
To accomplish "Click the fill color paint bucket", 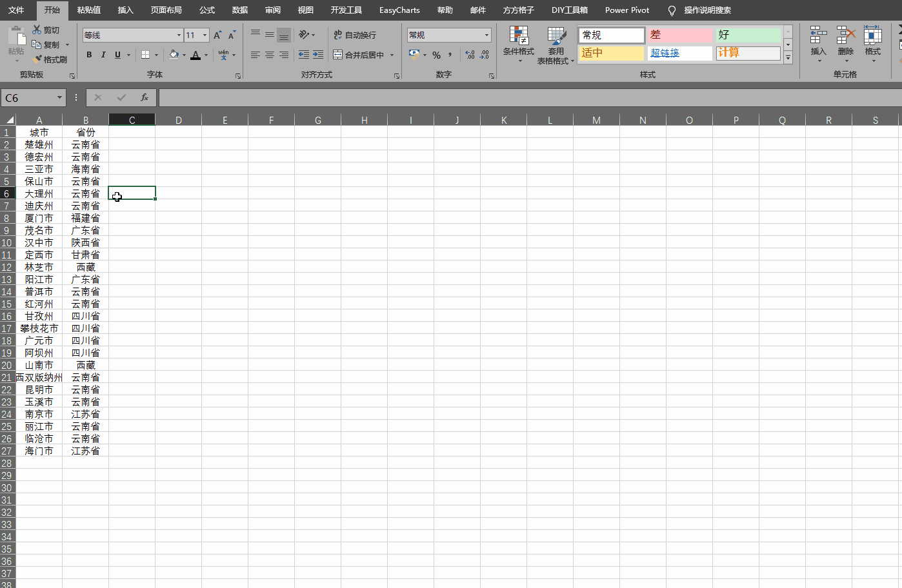I will [x=174, y=55].
